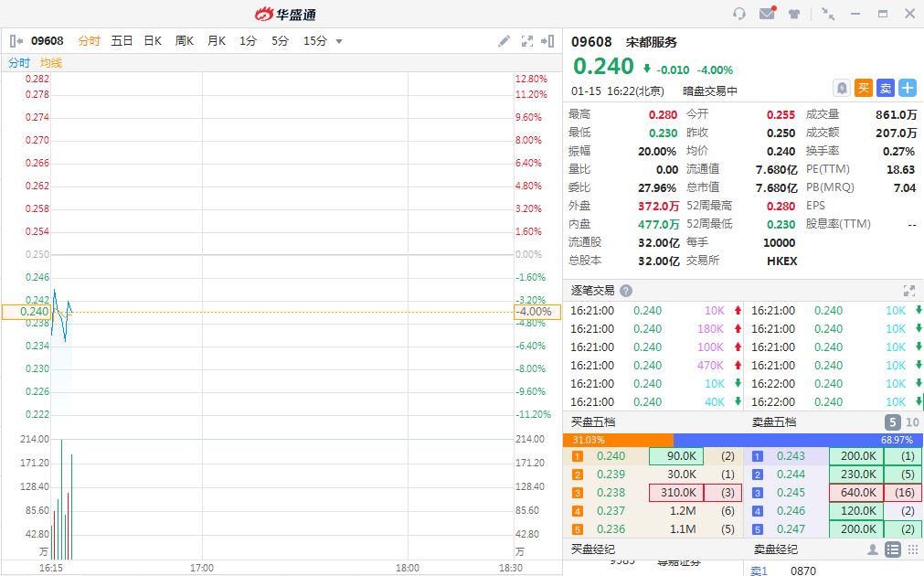Switch broker queue to list view
924x576 pixels.
893,549
